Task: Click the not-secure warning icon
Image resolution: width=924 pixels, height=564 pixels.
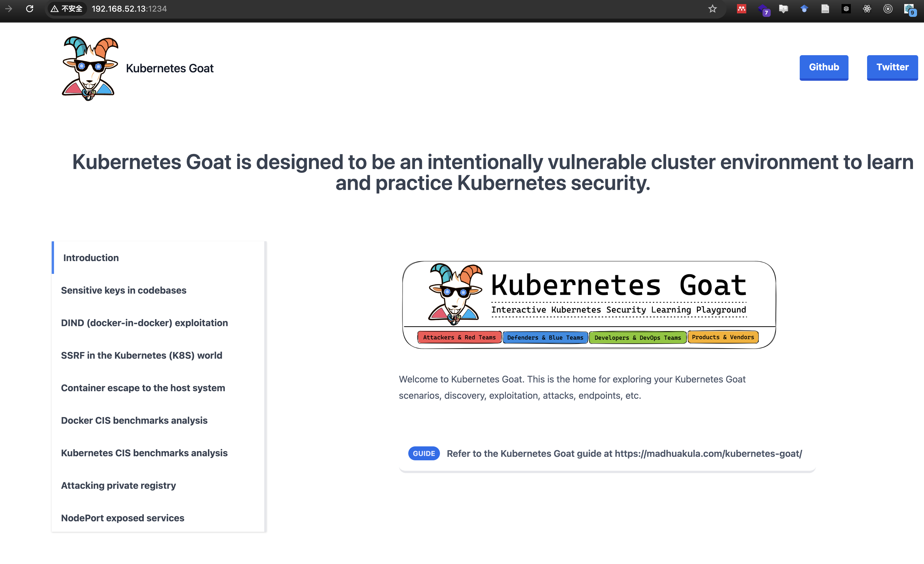Action: click(x=55, y=9)
